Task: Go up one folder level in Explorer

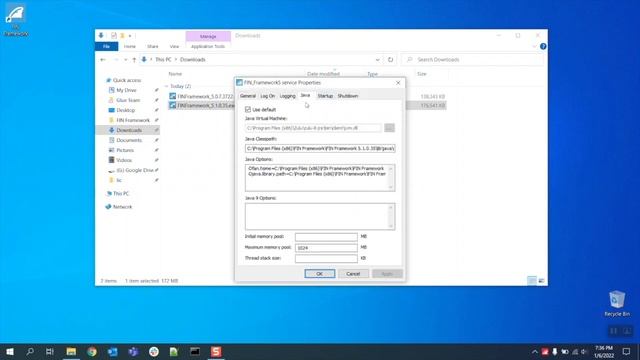Action: (x=134, y=60)
